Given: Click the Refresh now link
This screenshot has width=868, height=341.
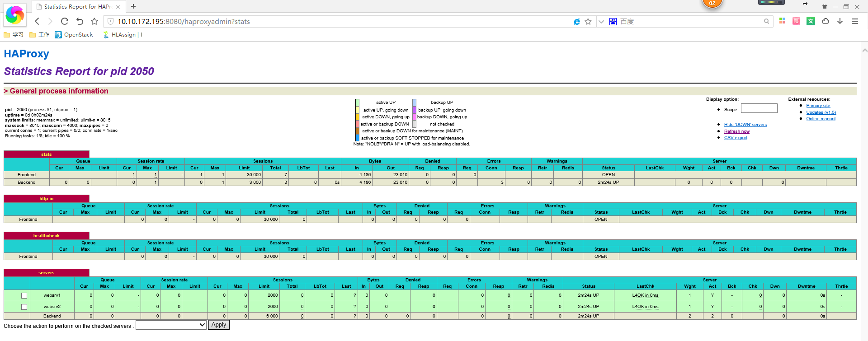Looking at the screenshot, I should (737, 131).
